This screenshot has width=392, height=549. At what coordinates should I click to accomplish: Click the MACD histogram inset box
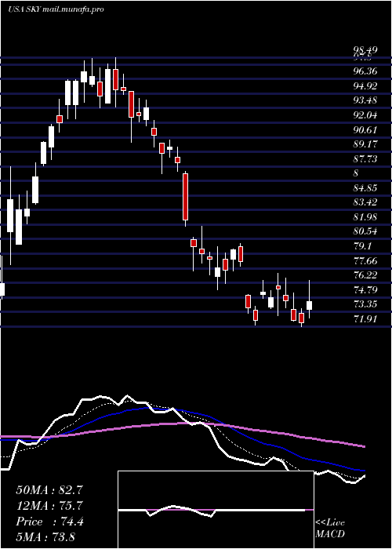pyautogui.click(x=216, y=510)
